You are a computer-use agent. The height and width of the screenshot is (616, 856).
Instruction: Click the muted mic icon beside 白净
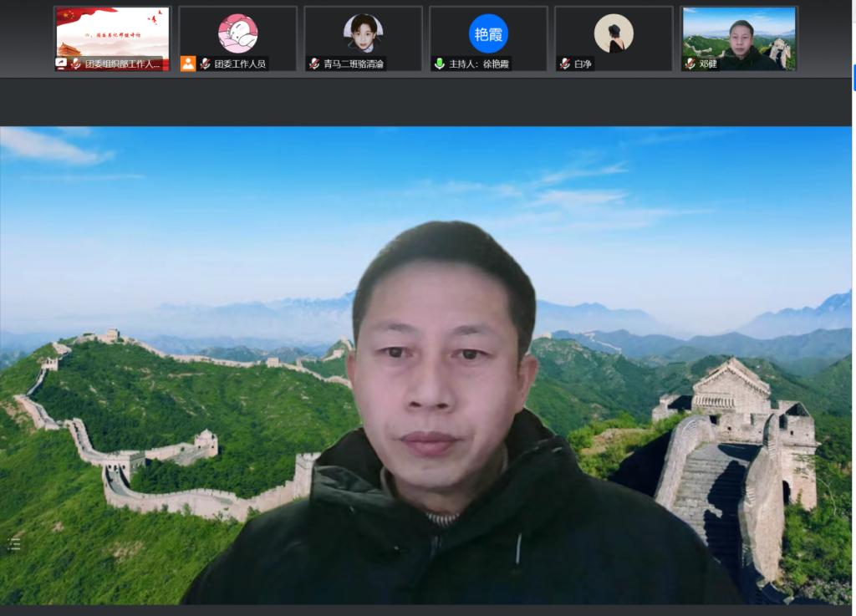point(565,64)
